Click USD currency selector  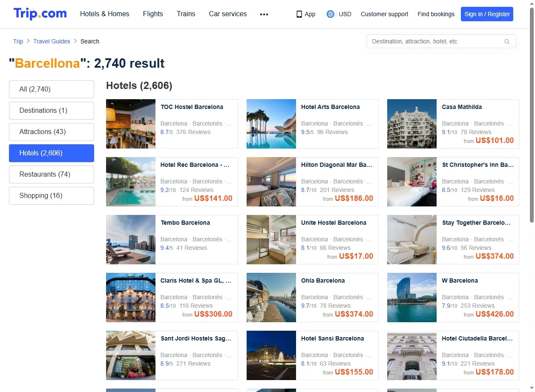pos(345,14)
